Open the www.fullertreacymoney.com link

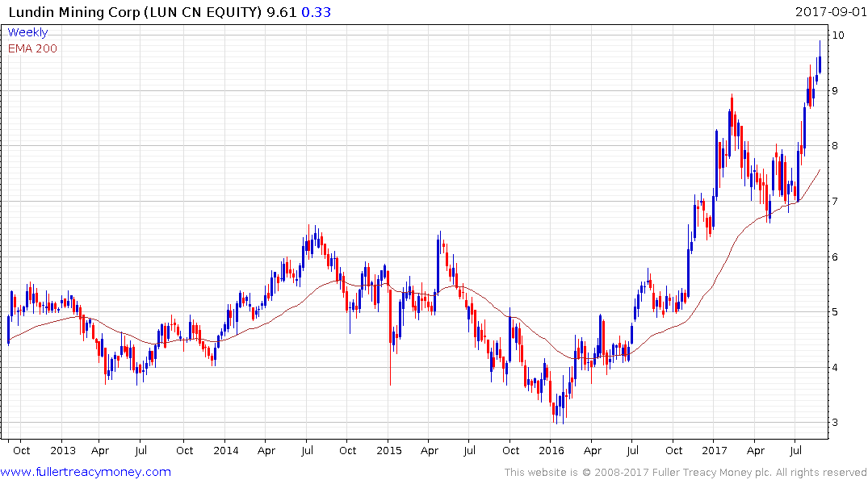86,472
